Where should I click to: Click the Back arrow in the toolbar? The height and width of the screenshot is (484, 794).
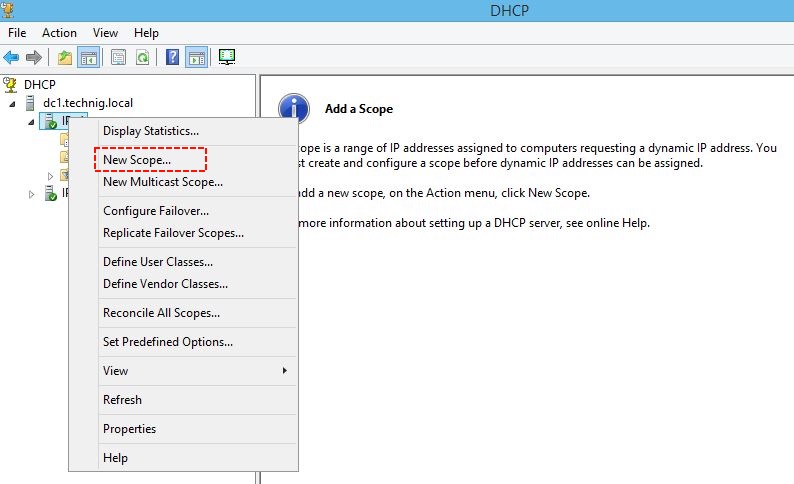click(x=12, y=57)
